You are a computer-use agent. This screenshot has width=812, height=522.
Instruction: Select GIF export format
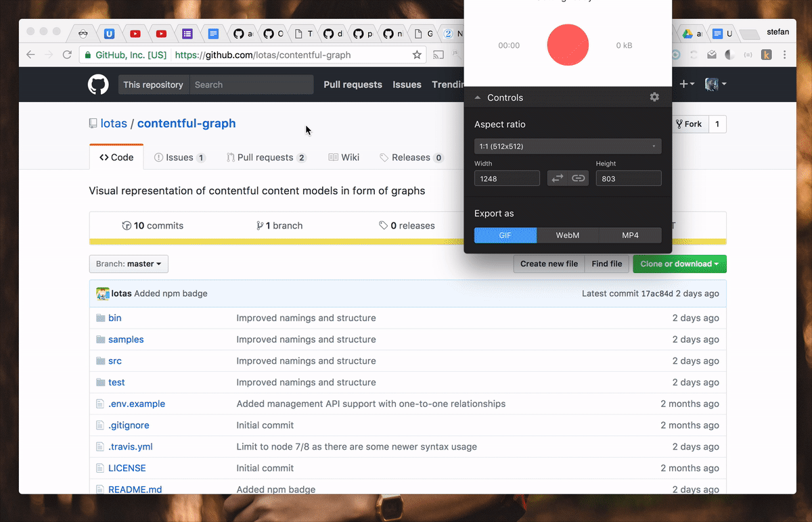pyautogui.click(x=505, y=235)
